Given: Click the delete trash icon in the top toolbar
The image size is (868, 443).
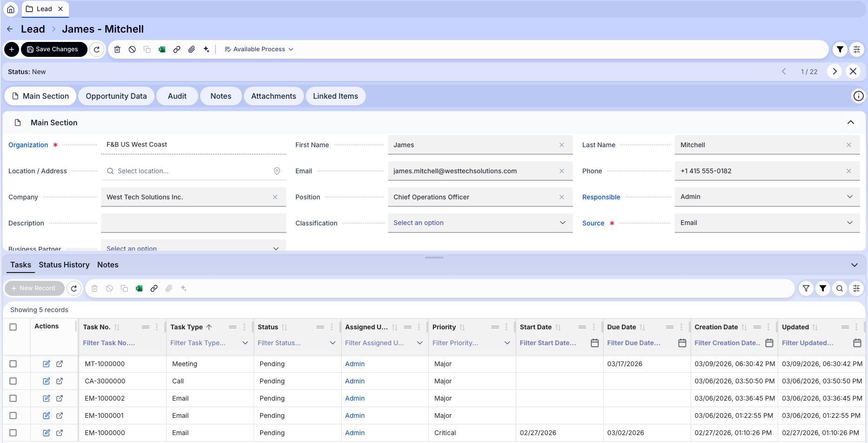Looking at the screenshot, I should 117,49.
